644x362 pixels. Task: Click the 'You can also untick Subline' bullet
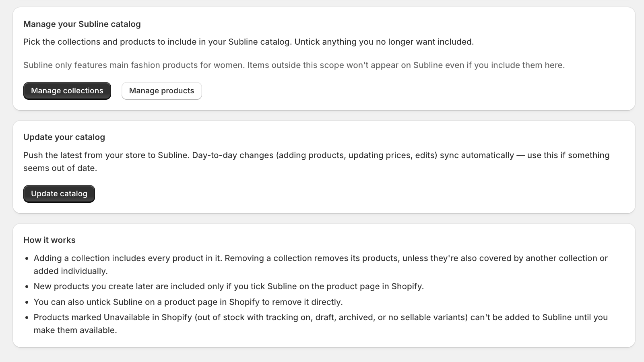tap(188, 302)
